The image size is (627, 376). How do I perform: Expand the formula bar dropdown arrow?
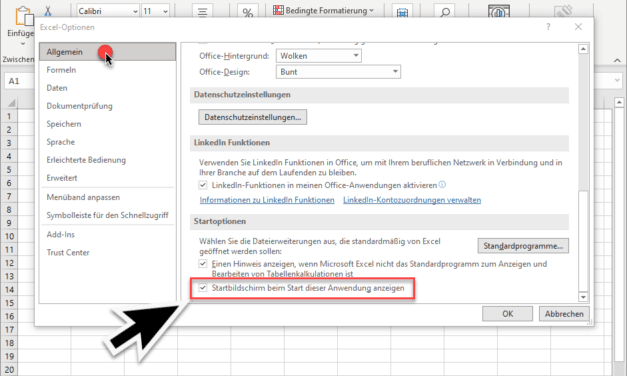coord(617,80)
